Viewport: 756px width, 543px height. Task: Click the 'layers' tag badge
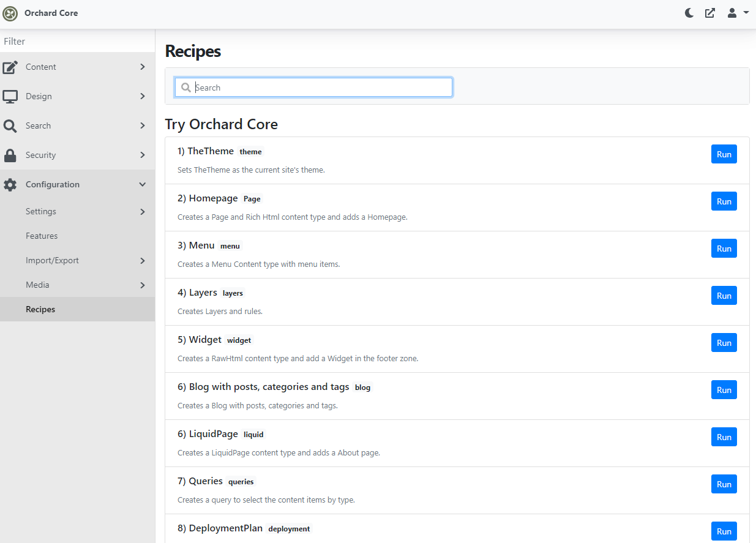pyautogui.click(x=233, y=293)
